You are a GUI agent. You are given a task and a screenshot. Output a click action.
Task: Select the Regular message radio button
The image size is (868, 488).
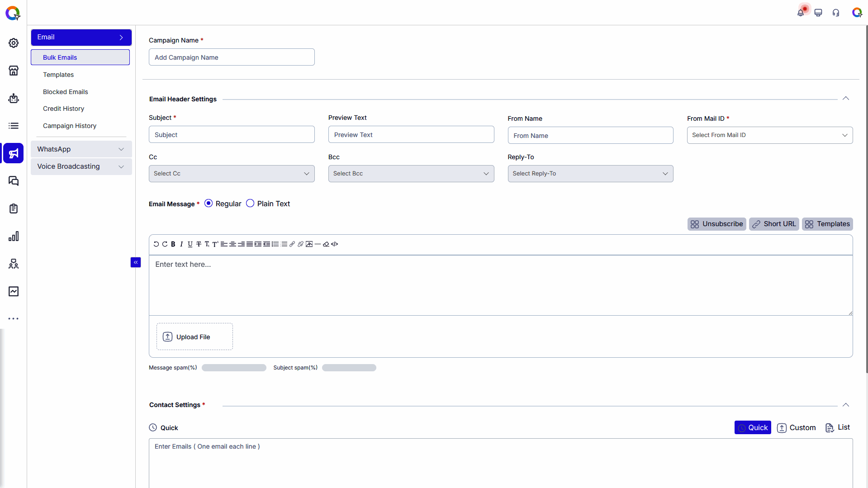pyautogui.click(x=209, y=204)
